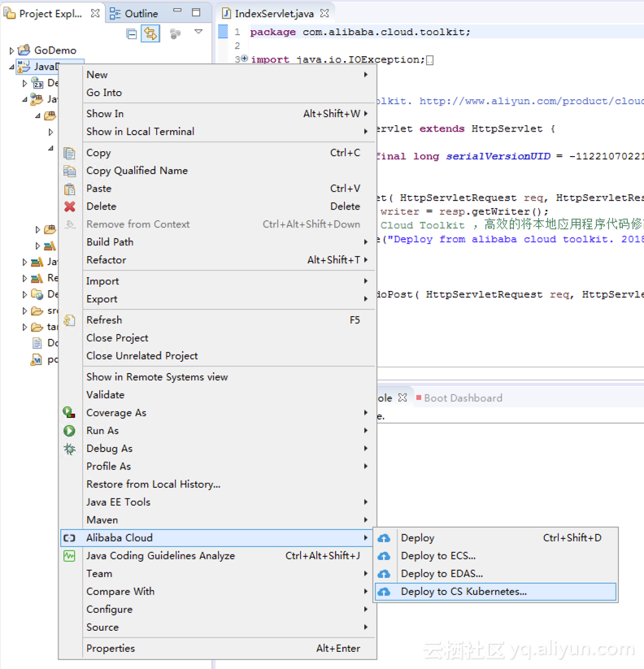Click the Deploy cloud icon in submenu
The image size is (644, 669).
(x=384, y=538)
